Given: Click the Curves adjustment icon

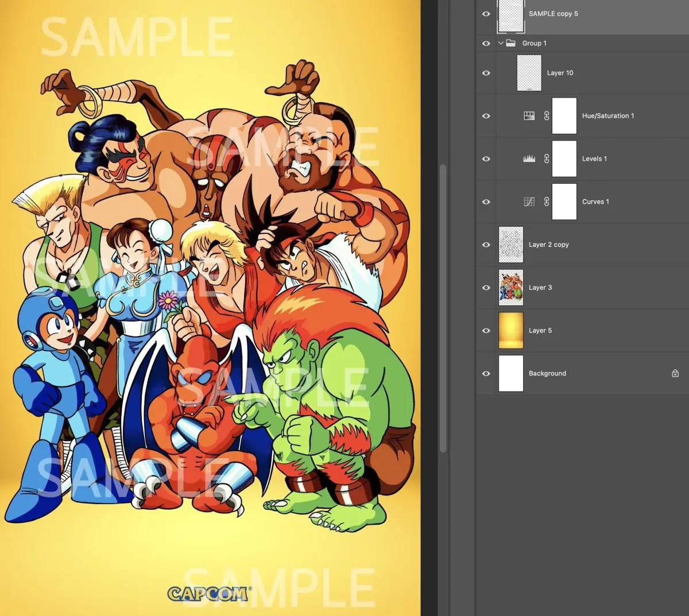Looking at the screenshot, I should tap(529, 202).
